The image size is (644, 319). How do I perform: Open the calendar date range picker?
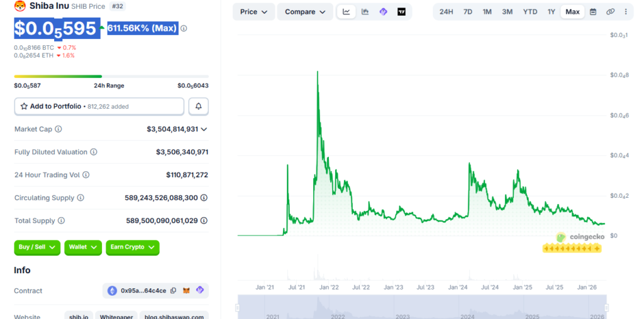click(x=593, y=12)
